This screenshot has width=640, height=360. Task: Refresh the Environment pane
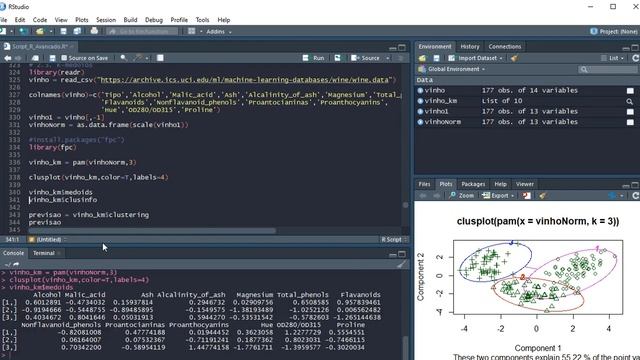[x=635, y=58]
